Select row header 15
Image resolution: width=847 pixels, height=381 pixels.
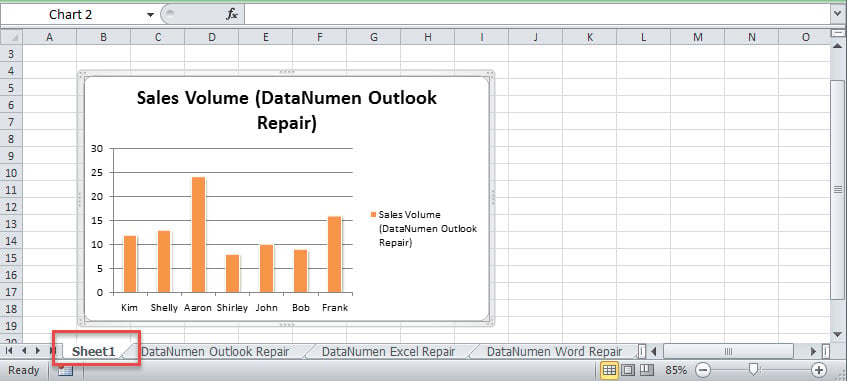click(11, 258)
